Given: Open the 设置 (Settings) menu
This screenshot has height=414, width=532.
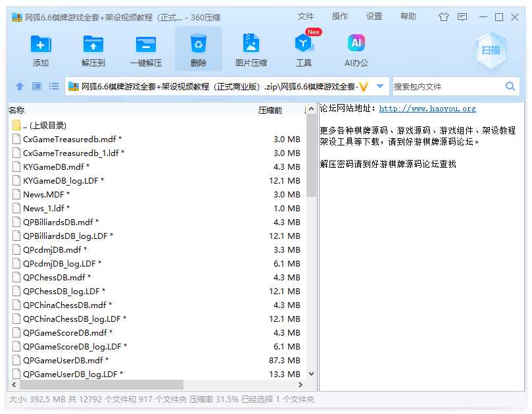Looking at the screenshot, I should coord(374,16).
